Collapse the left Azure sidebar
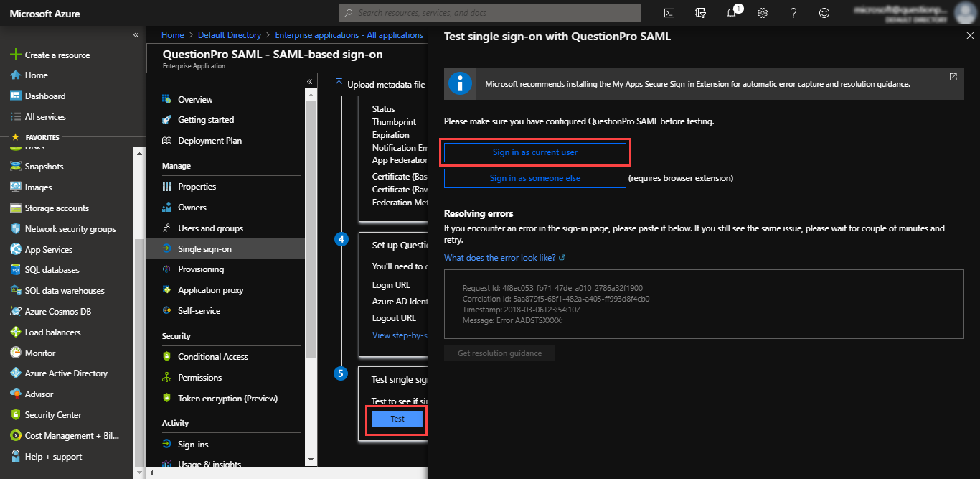Screen dimensions: 980x479 [136, 35]
